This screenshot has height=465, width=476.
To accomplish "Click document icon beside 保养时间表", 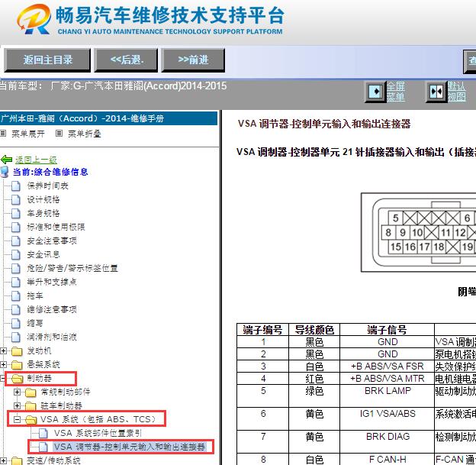I will [x=16, y=186].
